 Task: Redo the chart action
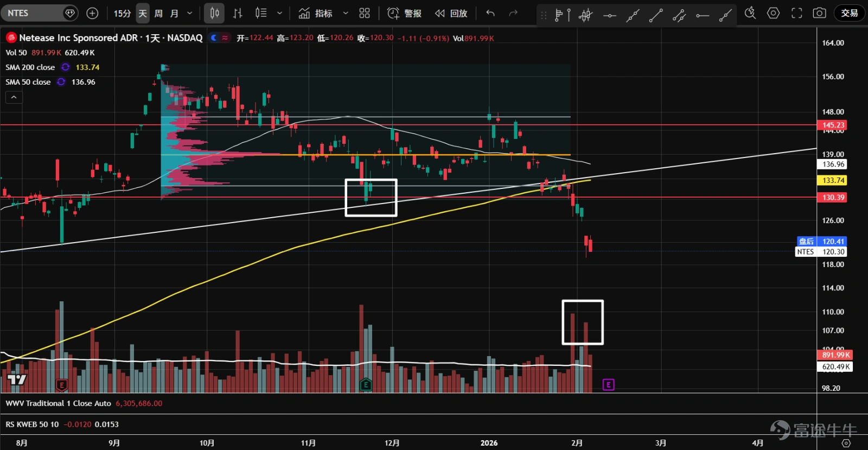pos(513,13)
